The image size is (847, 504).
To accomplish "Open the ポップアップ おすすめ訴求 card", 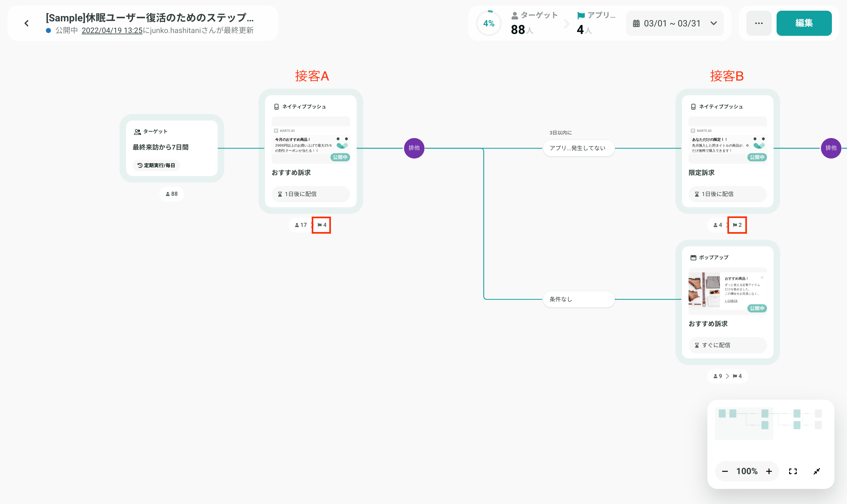I will 728,302.
